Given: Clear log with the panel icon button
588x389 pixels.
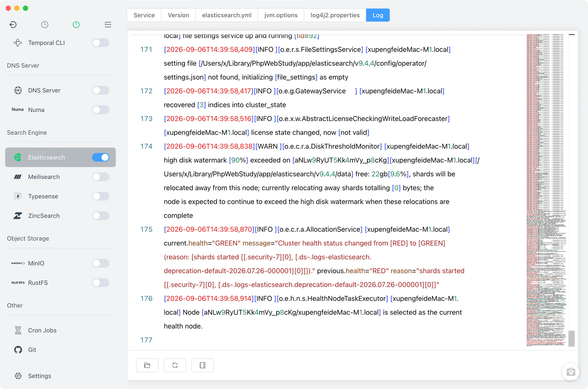Looking at the screenshot, I should tap(202, 365).
